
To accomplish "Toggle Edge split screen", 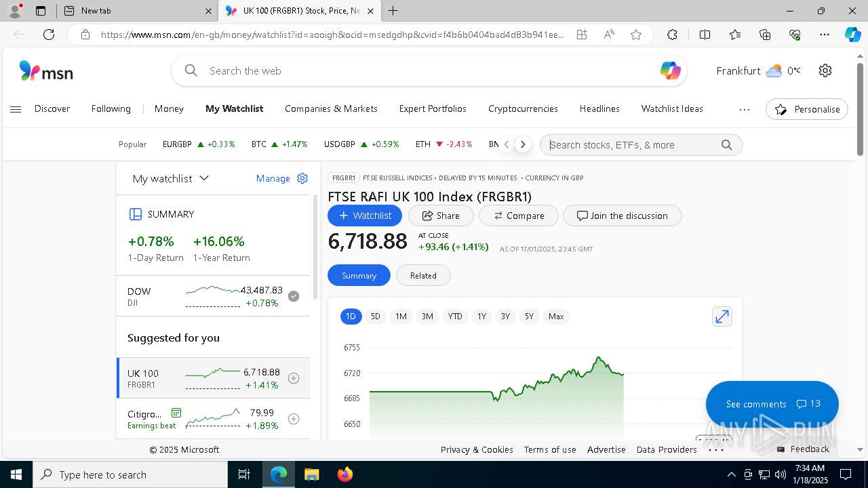I will point(705,35).
